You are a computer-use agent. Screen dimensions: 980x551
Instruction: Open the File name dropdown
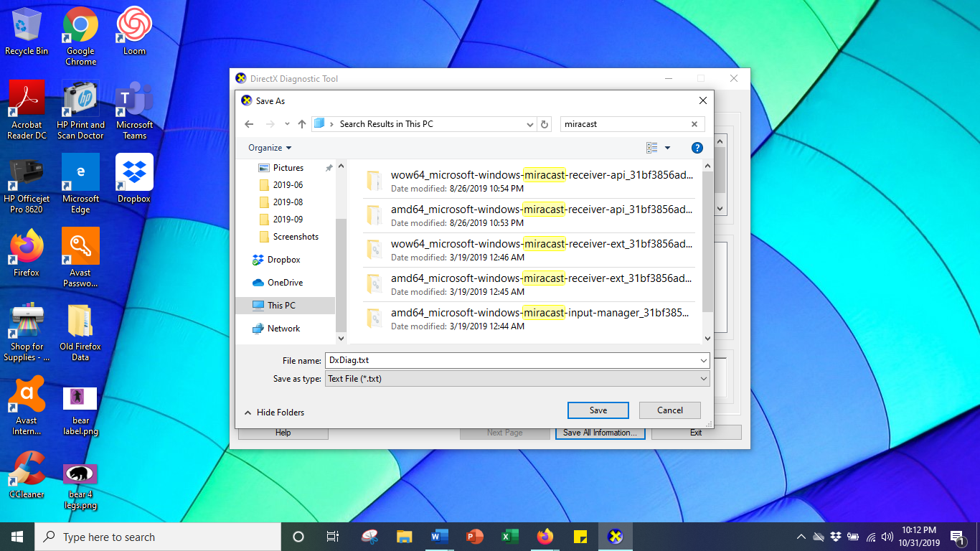click(x=703, y=360)
